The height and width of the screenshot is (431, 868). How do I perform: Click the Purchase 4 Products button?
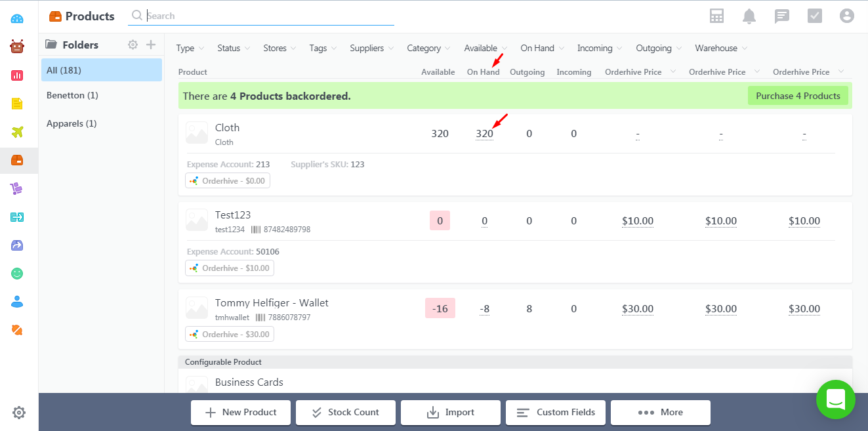[x=798, y=96]
